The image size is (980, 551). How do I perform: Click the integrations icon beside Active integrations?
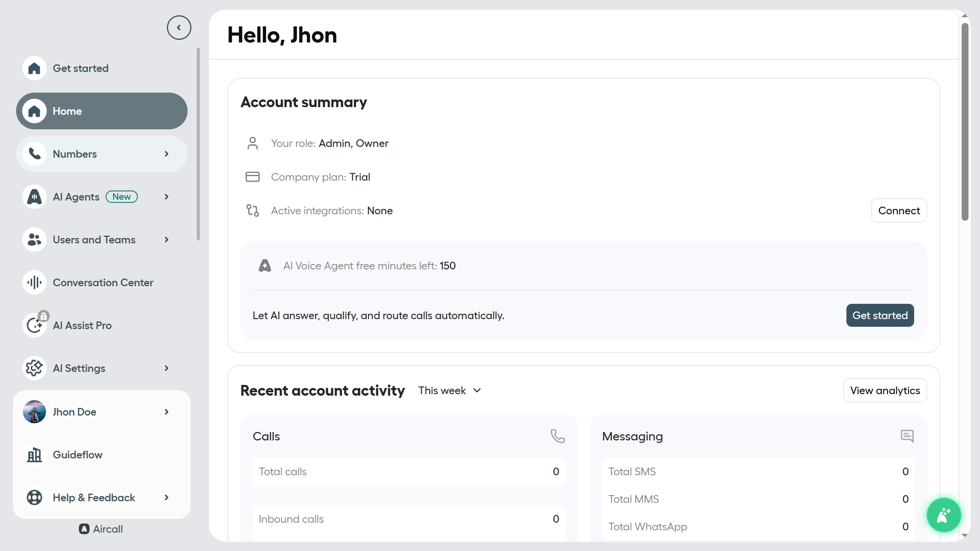coord(252,210)
